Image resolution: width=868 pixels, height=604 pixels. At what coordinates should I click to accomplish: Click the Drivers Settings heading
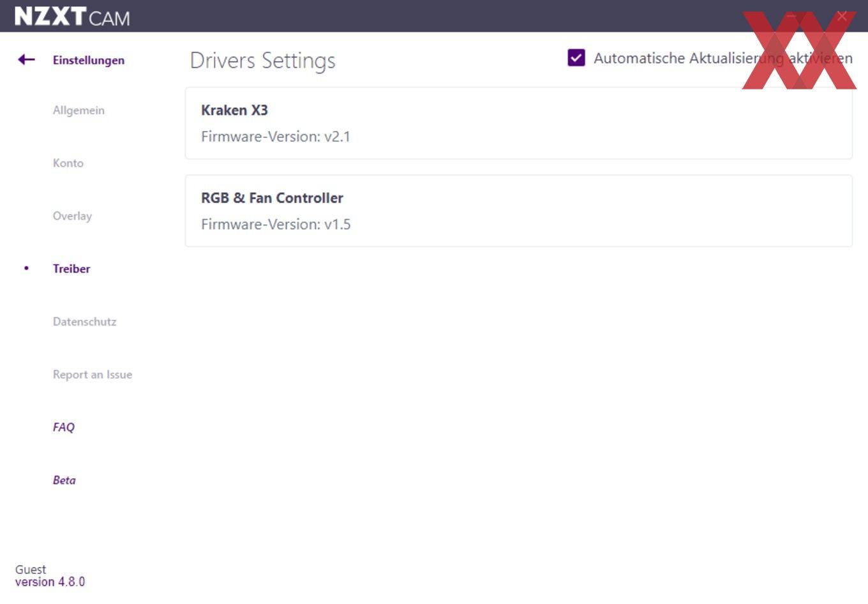(x=263, y=61)
